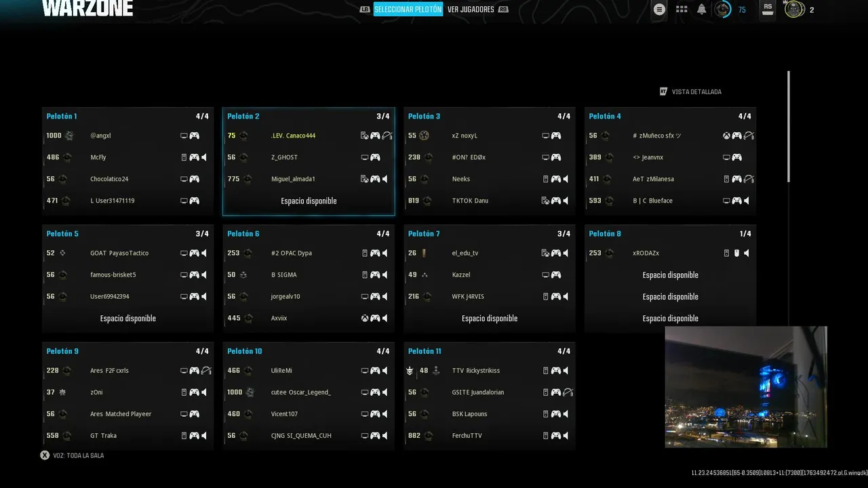
Task: Click the PC platform icon in Chocolatico24's row
Action: tap(184, 179)
